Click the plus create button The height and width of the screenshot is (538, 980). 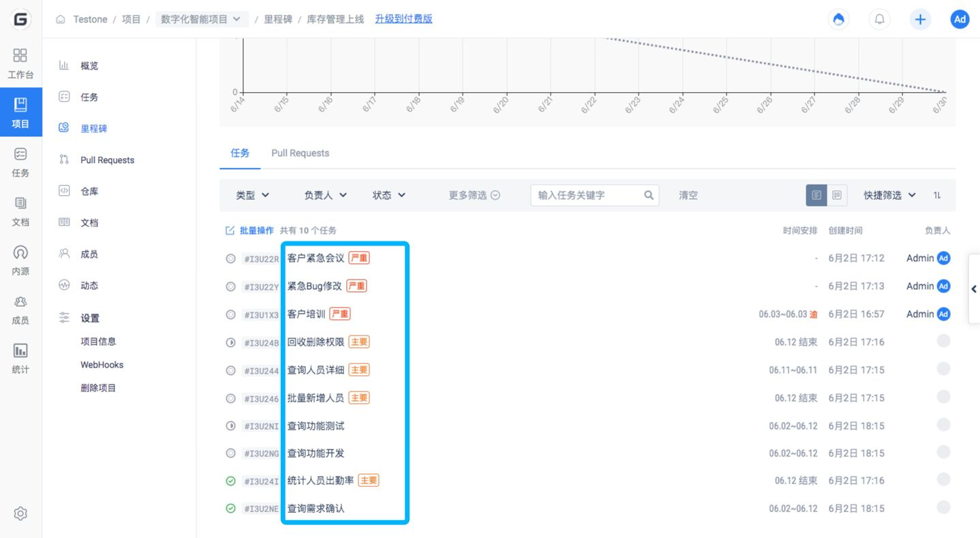pyautogui.click(x=920, y=19)
